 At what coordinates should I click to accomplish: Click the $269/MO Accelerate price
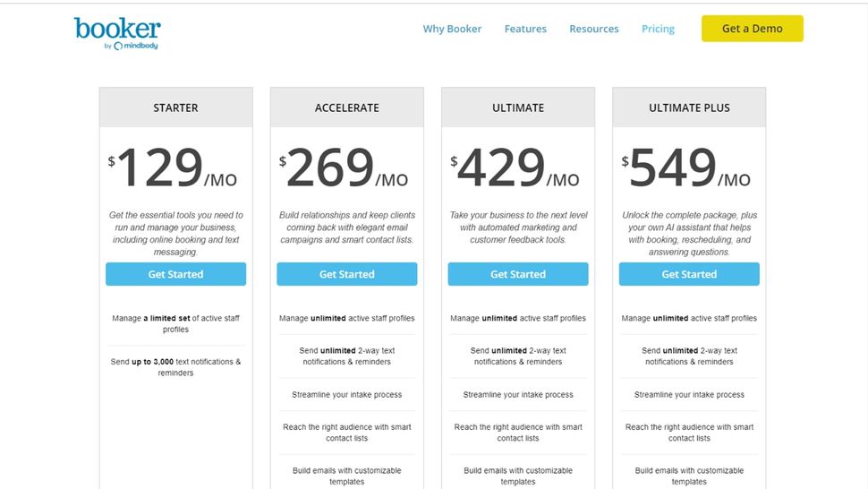tap(345, 168)
